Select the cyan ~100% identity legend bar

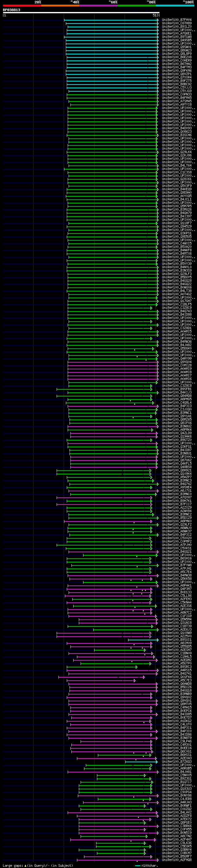175,6
